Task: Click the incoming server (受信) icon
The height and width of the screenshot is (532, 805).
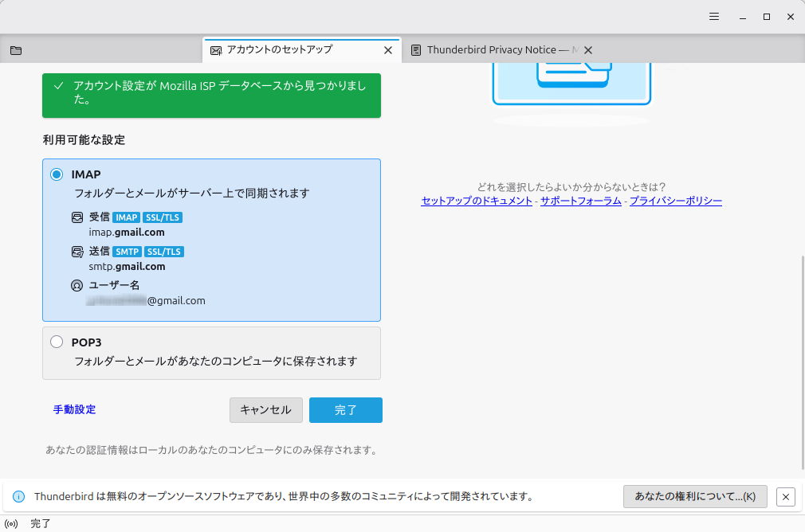Action: point(77,217)
